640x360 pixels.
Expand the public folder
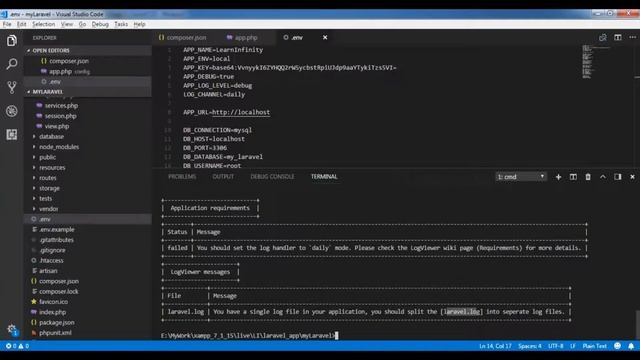pyautogui.click(x=47, y=157)
